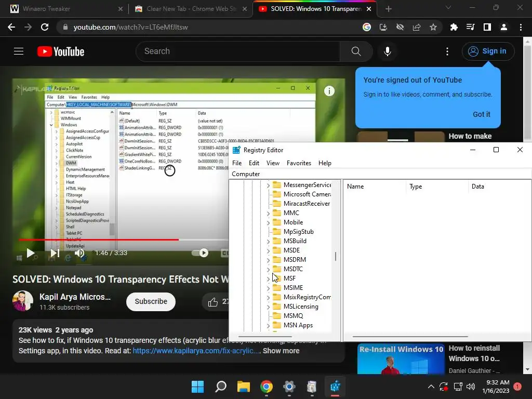Open Chrome extensions puzzle icon
The width and height of the screenshot is (532, 399).
[x=454, y=27]
